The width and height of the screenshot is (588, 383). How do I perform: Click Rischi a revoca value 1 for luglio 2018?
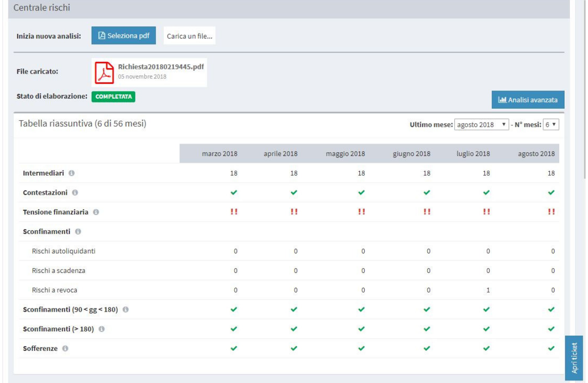click(x=488, y=290)
